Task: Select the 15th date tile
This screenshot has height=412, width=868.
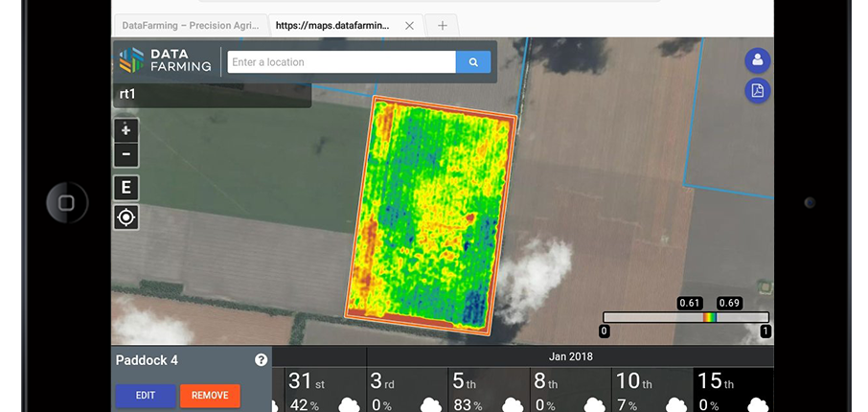Action: tap(734, 390)
